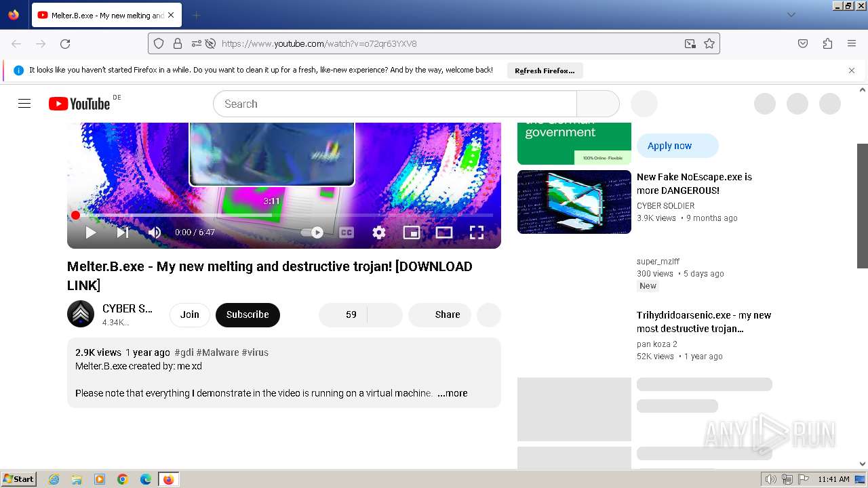The width and height of the screenshot is (868, 488).
Task: Expand description with ...more
Action: tap(452, 393)
